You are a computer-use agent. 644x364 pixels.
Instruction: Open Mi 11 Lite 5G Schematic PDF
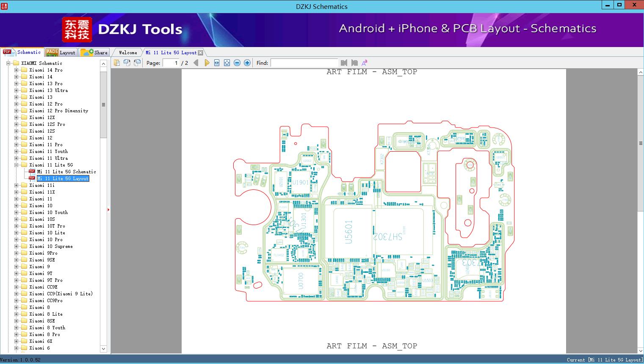tap(66, 172)
